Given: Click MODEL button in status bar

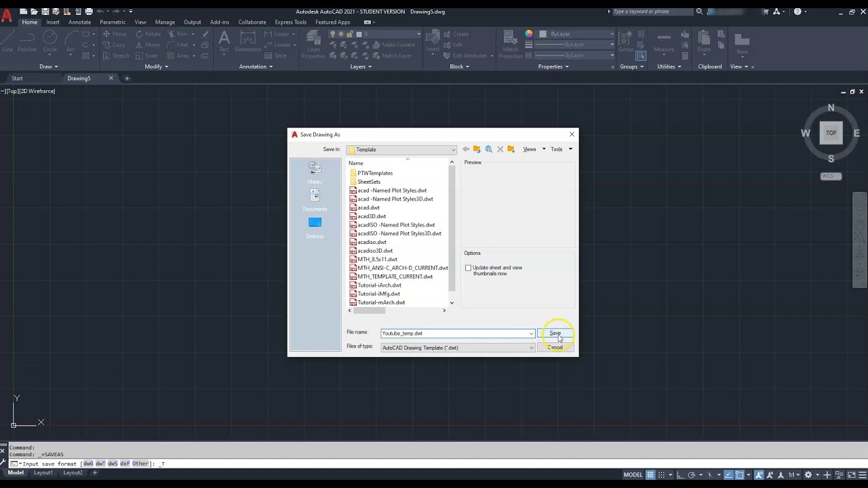Looking at the screenshot, I should [633, 474].
